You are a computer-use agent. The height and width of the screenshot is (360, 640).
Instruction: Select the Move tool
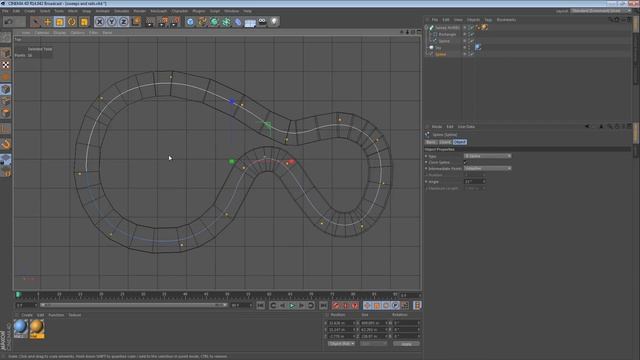(47, 22)
